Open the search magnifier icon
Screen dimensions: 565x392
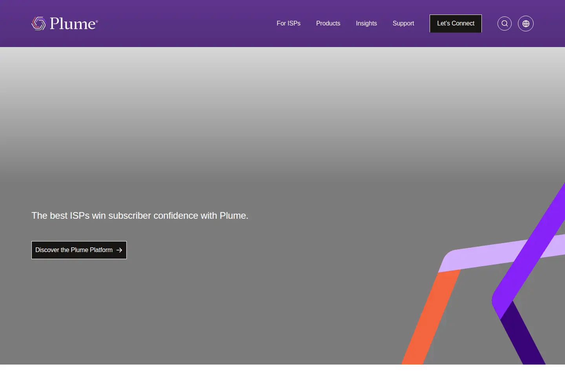(505, 24)
